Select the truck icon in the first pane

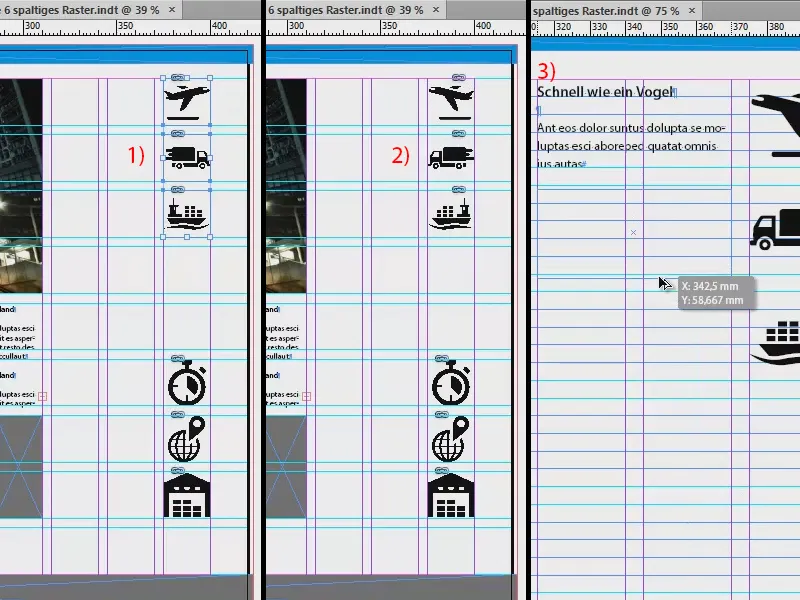(186, 155)
